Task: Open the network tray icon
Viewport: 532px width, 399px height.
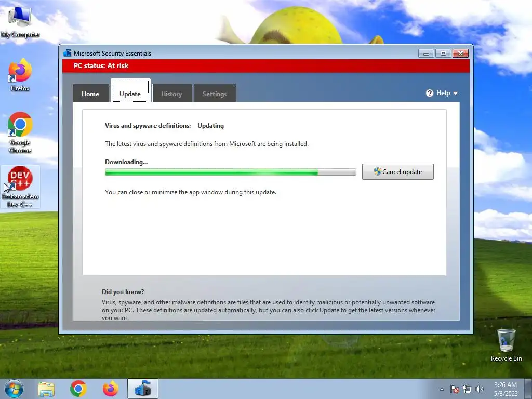Action: pos(467,389)
